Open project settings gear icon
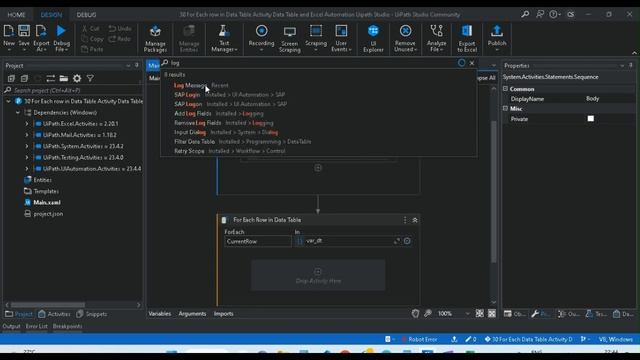The image size is (640, 360). tap(77, 78)
